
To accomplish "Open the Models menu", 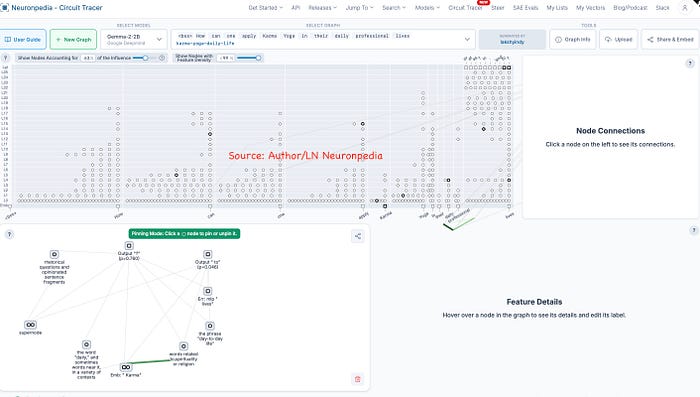I will (x=427, y=8).
